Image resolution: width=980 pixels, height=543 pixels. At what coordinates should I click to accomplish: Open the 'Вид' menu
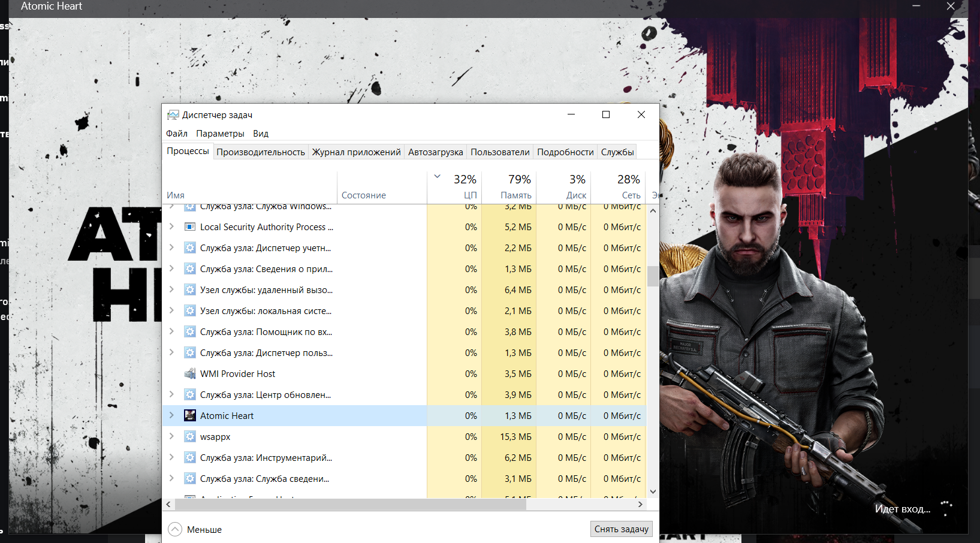pyautogui.click(x=261, y=134)
